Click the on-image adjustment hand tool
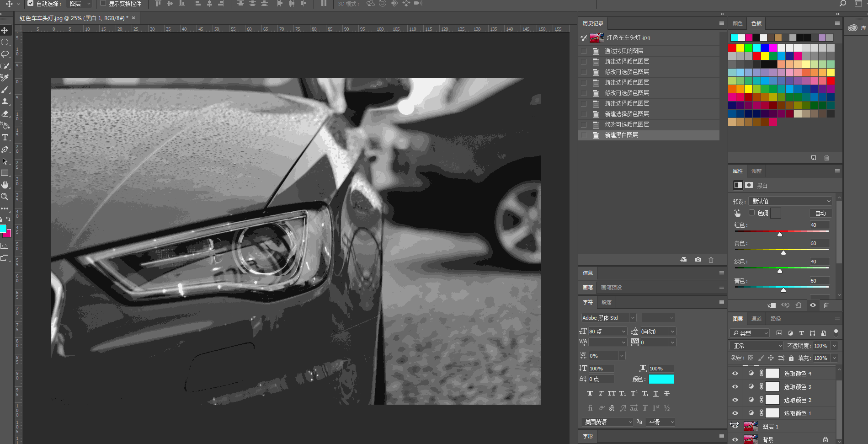Screen dimensions: 868x444 737,213
